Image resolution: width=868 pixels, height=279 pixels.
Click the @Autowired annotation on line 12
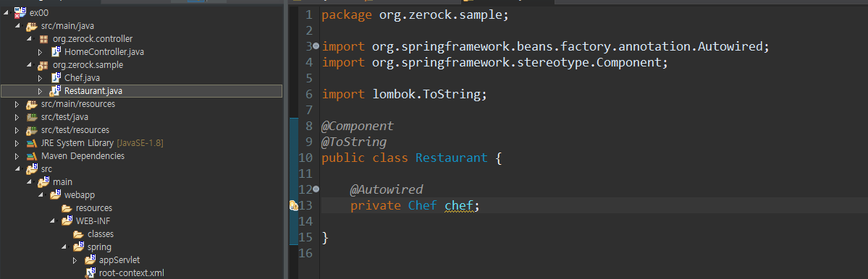(x=387, y=190)
